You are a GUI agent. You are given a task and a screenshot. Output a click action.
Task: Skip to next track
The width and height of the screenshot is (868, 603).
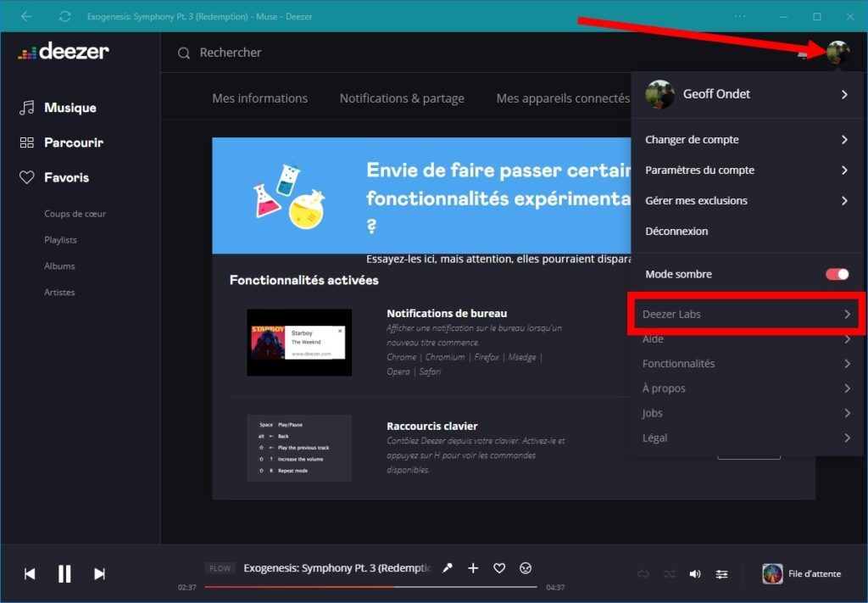100,573
